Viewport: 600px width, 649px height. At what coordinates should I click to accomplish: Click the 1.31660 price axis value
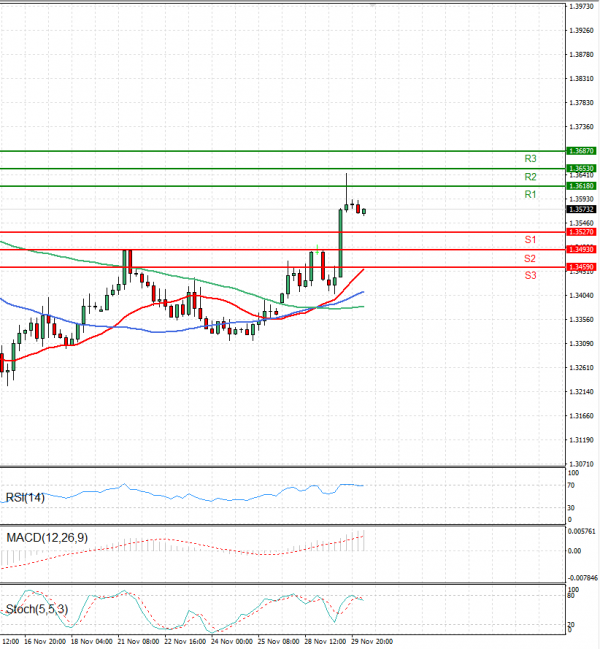[x=581, y=416]
